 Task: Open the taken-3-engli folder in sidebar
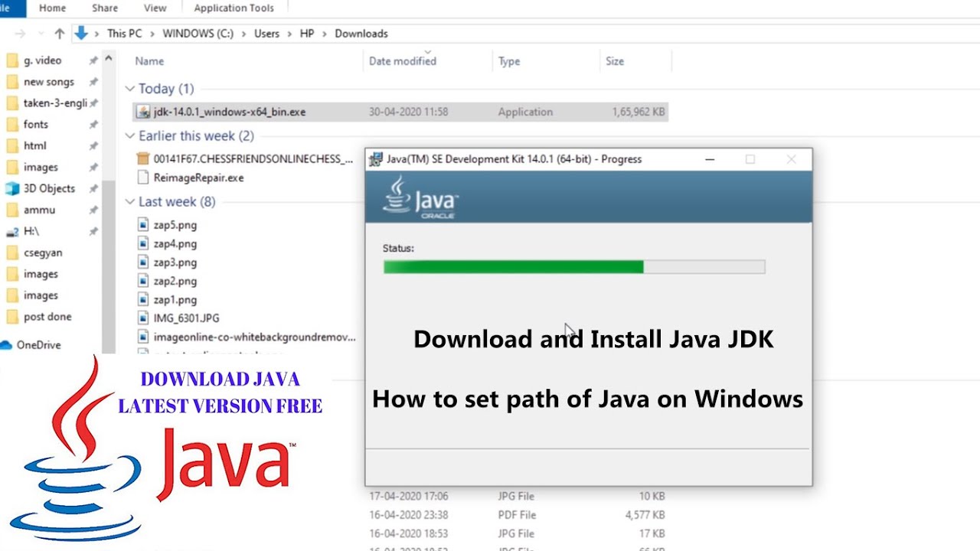tap(55, 103)
